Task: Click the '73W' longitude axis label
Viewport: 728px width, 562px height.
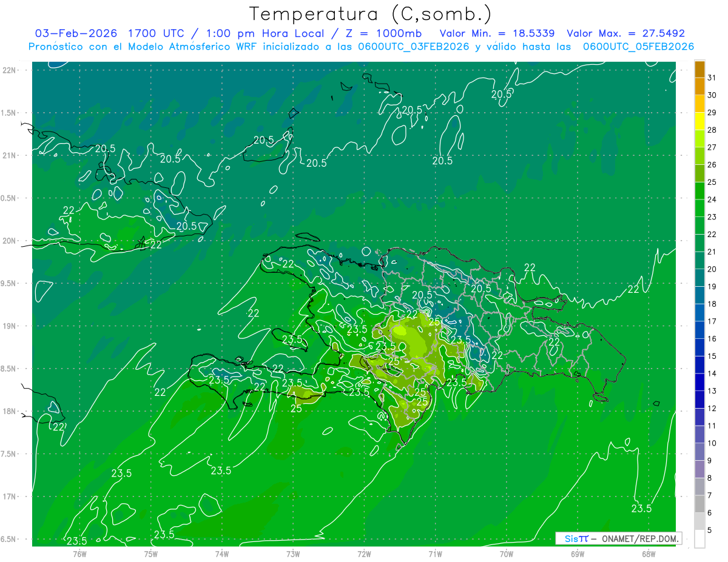Action: [x=293, y=554]
